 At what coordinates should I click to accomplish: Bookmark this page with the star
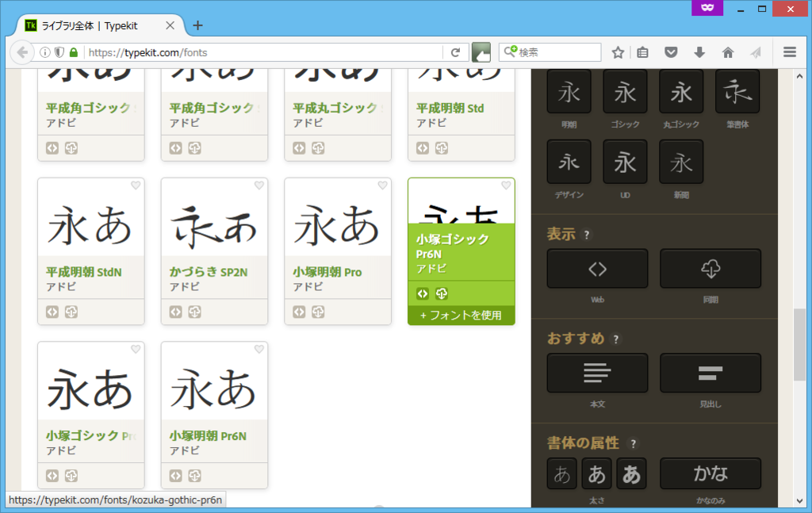click(x=618, y=52)
